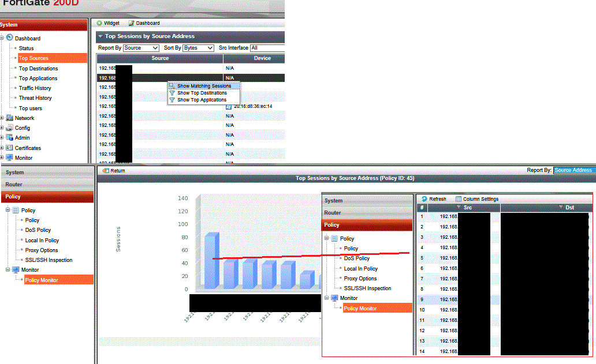This screenshot has width=596, height=364.
Task: Select Policy Monitor in left panel
Action: point(59,280)
